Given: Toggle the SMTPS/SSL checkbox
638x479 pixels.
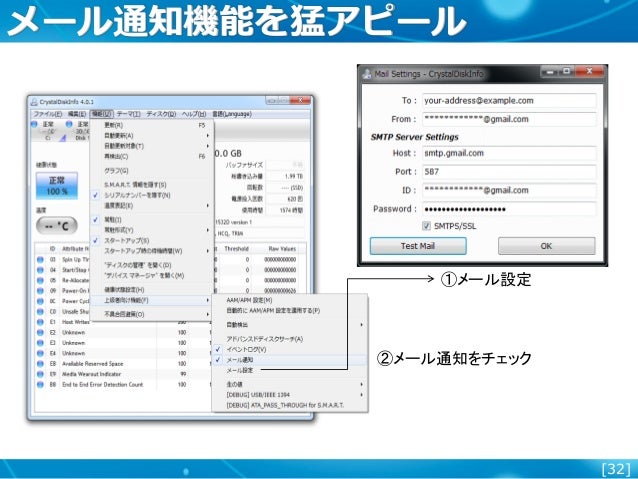Looking at the screenshot, I should (x=426, y=226).
